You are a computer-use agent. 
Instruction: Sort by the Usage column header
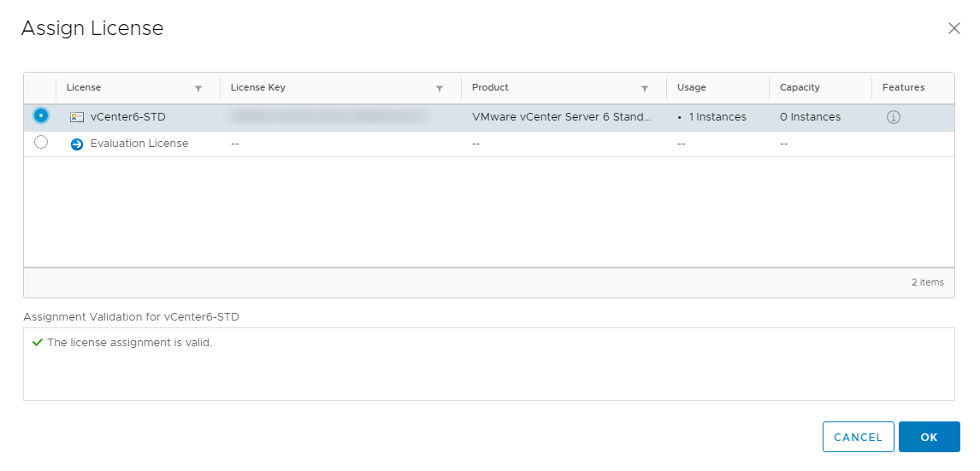[691, 87]
